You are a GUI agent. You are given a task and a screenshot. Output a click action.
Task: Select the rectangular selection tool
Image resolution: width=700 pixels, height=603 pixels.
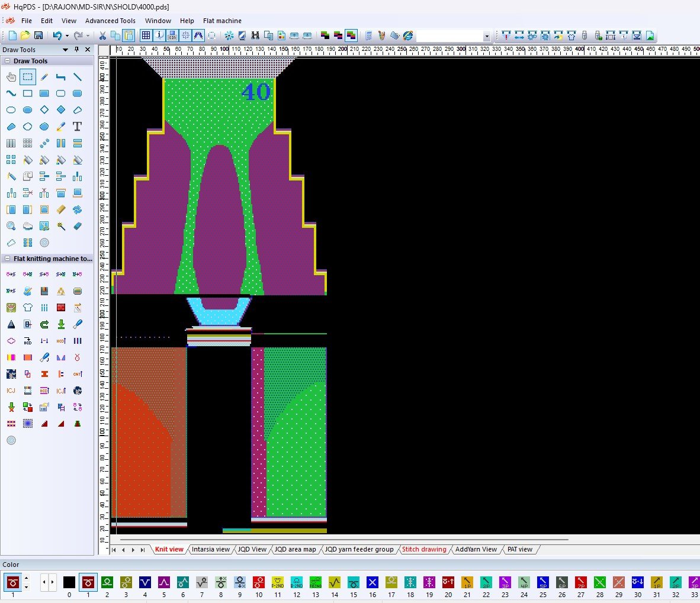tap(27, 77)
